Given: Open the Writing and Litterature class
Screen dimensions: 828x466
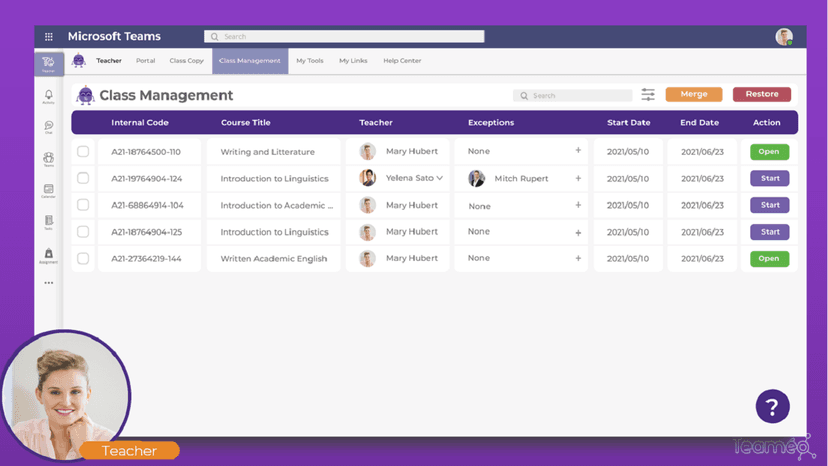Looking at the screenshot, I should pos(769,152).
